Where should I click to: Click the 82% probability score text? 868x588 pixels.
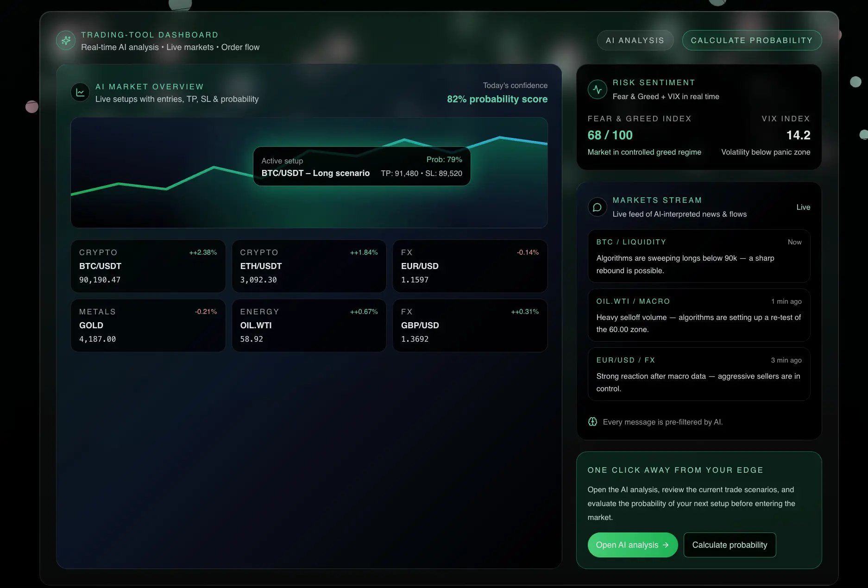coord(497,99)
